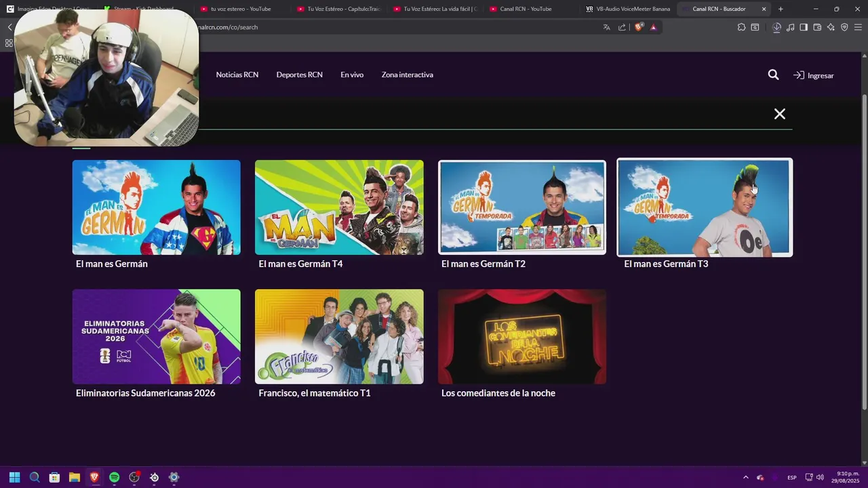
Task: Click title text 'Los comediantes de la noche'
Action: (x=498, y=393)
